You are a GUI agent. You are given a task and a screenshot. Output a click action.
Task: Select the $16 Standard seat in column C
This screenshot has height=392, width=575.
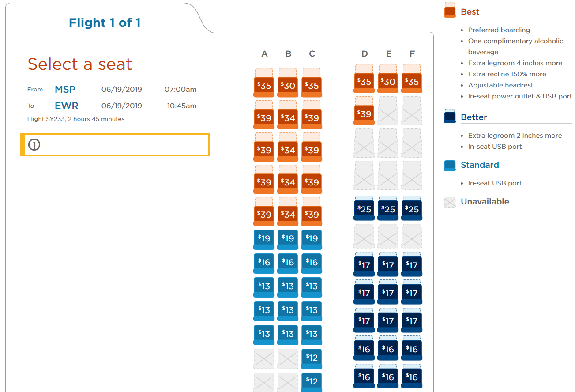click(312, 263)
